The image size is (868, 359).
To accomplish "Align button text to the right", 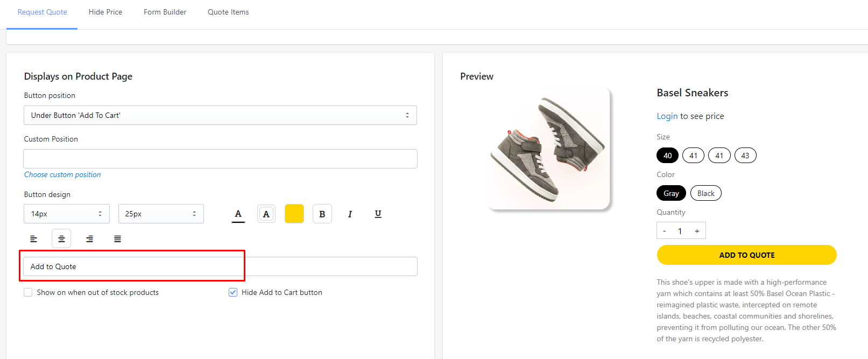I will coord(89,238).
